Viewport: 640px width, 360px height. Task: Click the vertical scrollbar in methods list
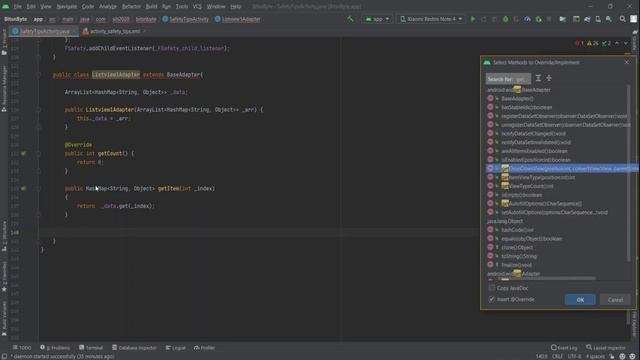[x=628, y=173]
